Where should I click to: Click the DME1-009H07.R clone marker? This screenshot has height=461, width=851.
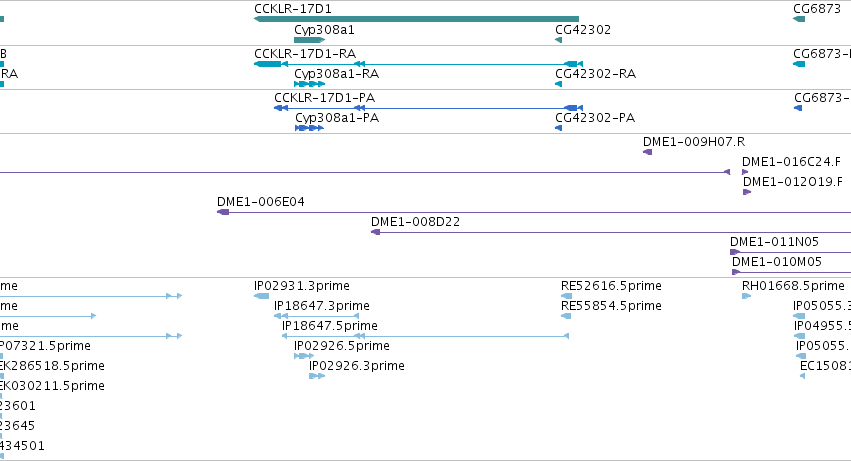tap(647, 152)
